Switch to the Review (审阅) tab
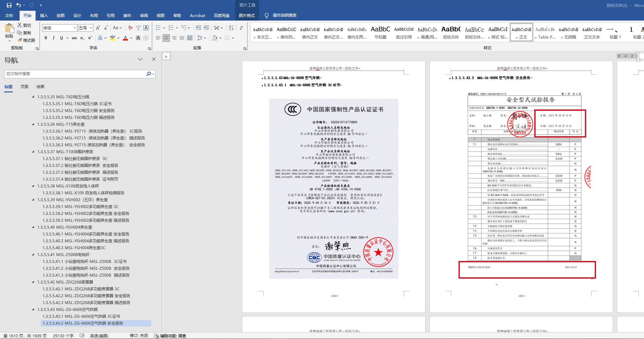The width and height of the screenshot is (644, 339). click(144, 15)
